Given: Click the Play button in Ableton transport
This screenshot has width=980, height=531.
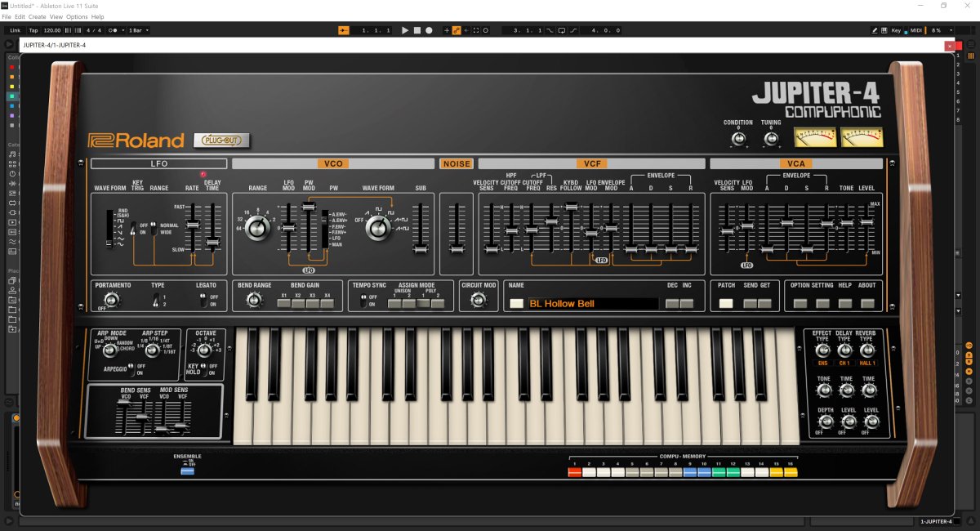Looking at the screenshot, I should click(405, 30).
